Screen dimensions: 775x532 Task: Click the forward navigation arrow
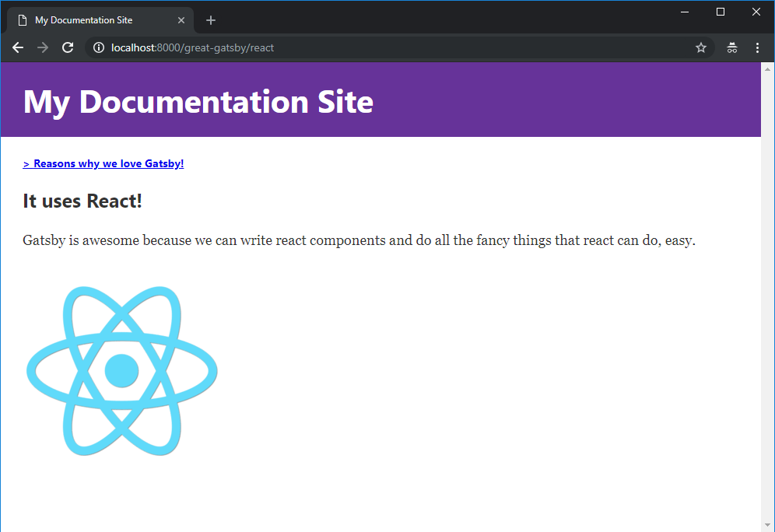click(42, 47)
